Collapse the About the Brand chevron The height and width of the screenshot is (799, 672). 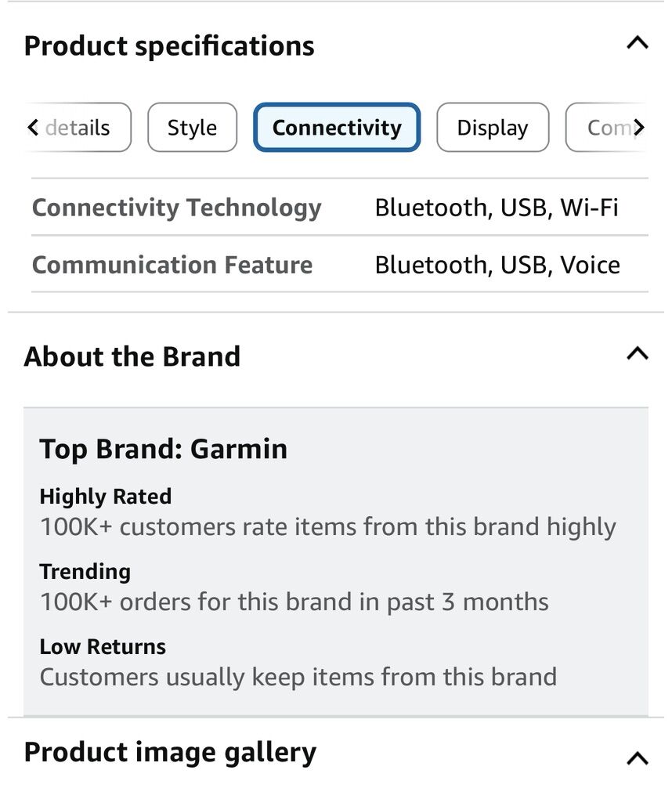click(x=638, y=354)
